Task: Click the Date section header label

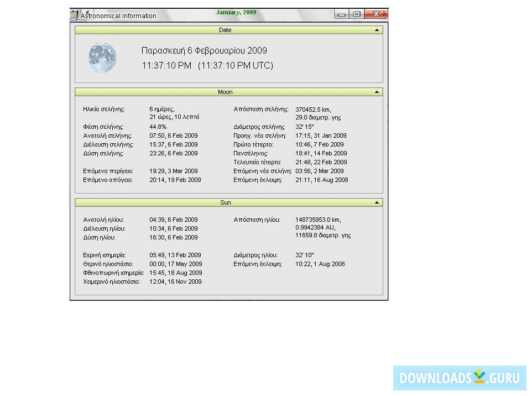Action: (x=225, y=30)
